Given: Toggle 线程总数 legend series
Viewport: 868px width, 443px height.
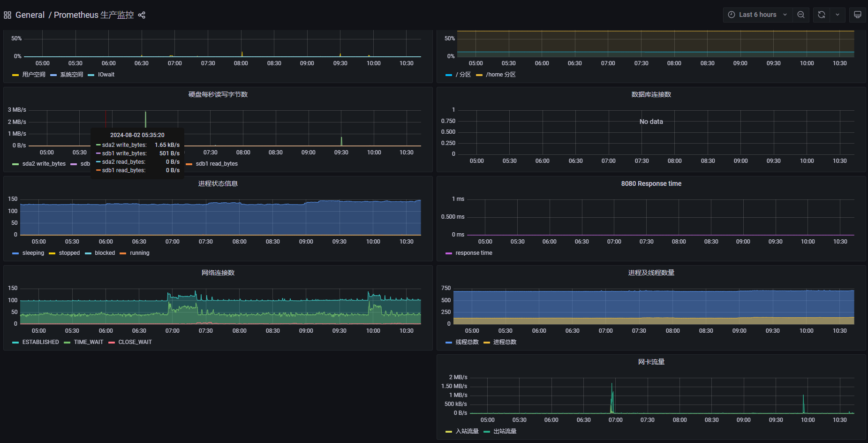Looking at the screenshot, I should [x=467, y=342].
